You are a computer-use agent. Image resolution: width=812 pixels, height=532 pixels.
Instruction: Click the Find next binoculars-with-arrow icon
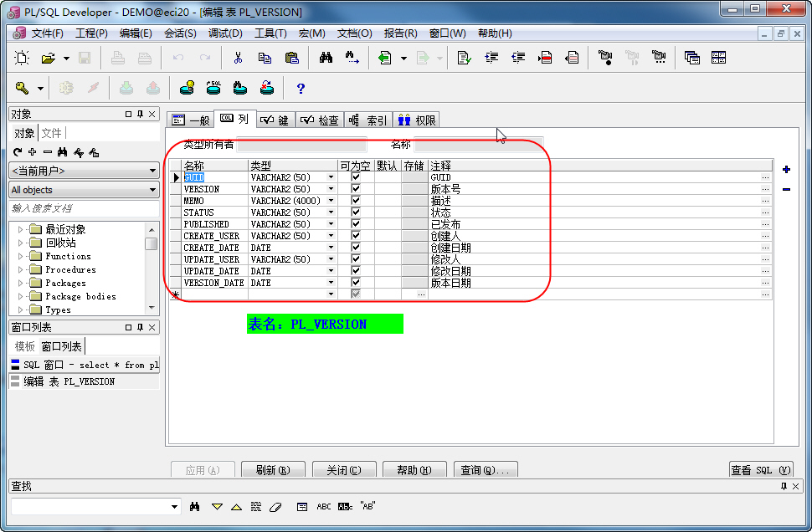click(352, 58)
